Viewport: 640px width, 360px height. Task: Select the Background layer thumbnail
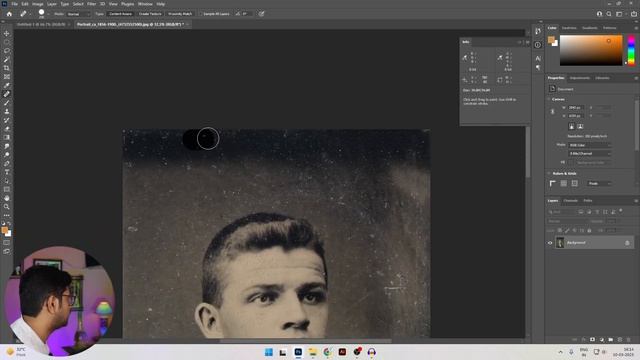click(x=560, y=243)
